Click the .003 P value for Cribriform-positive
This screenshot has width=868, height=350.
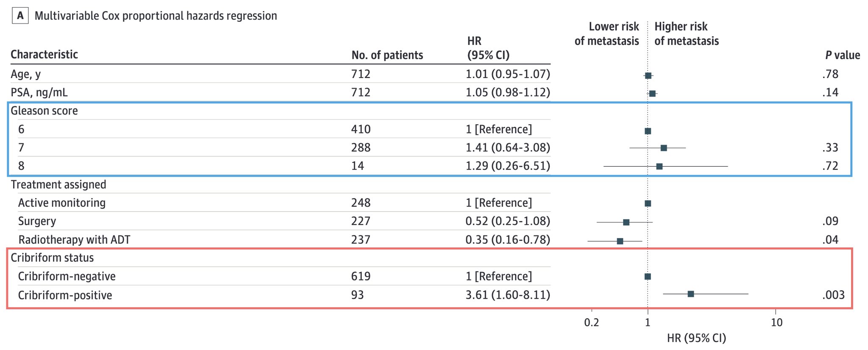pos(833,295)
